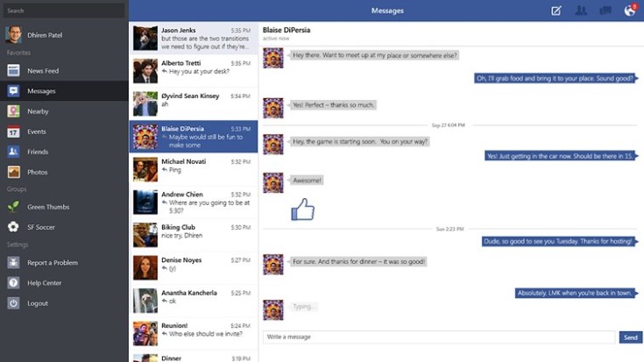Click the News Feed icon
The width and height of the screenshot is (644, 362).
pos(13,71)
